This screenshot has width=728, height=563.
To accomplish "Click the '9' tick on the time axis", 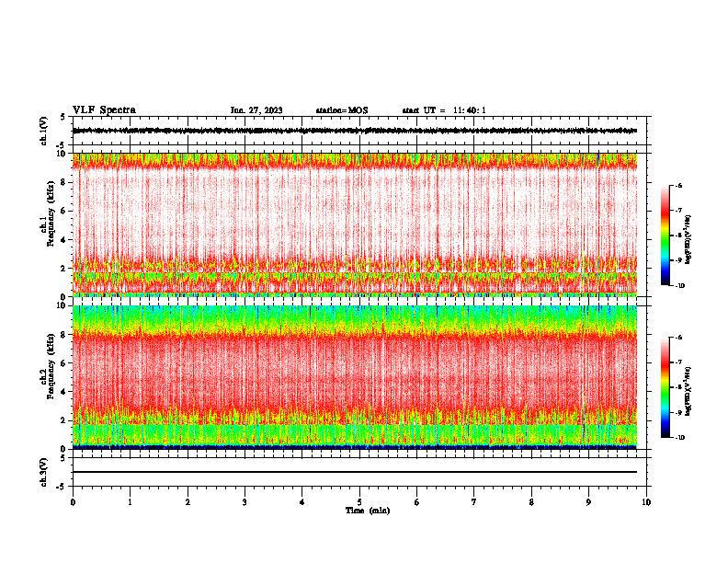I will click(588, 502).
